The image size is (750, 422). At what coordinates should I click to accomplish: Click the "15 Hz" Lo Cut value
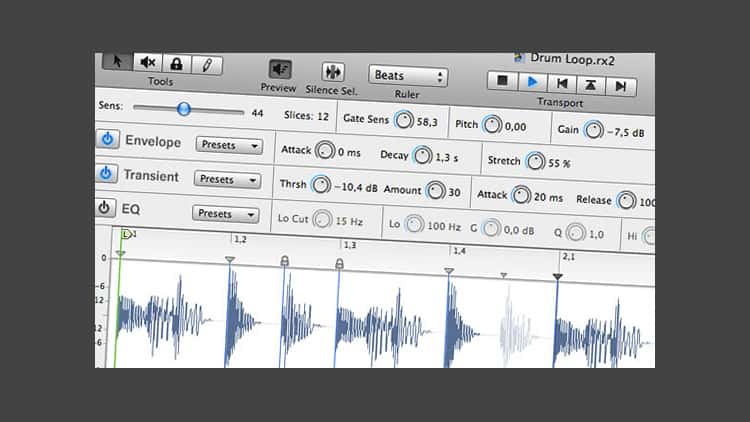point(349,221)
